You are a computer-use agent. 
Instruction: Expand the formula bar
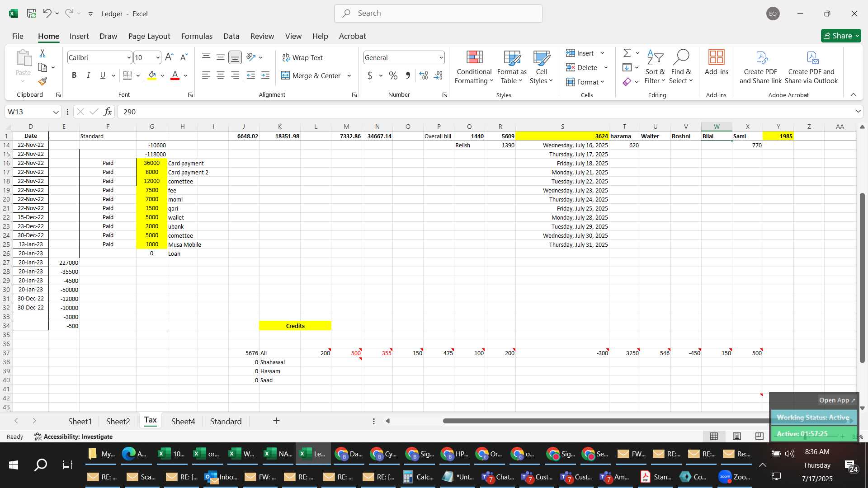858,112
